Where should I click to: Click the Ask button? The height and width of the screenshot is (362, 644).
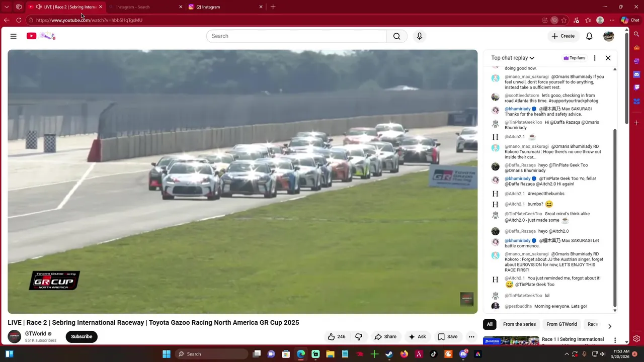pyautogui.click(x=417, y=337)
